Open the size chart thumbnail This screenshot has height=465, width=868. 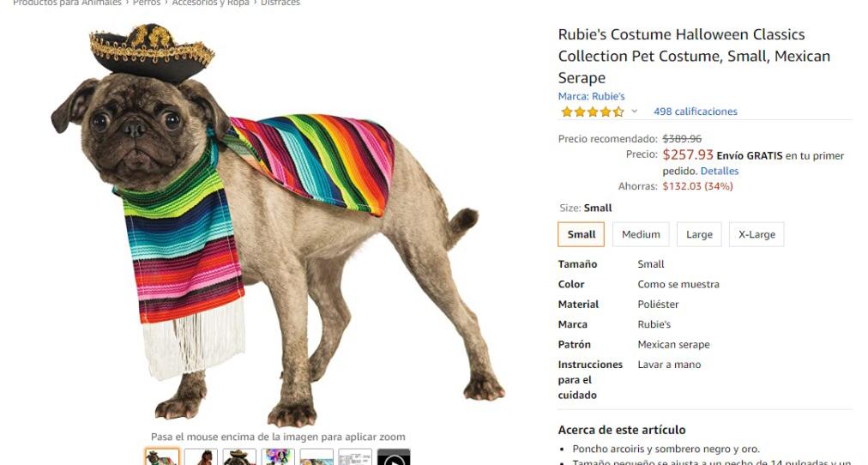coord(355,457)
